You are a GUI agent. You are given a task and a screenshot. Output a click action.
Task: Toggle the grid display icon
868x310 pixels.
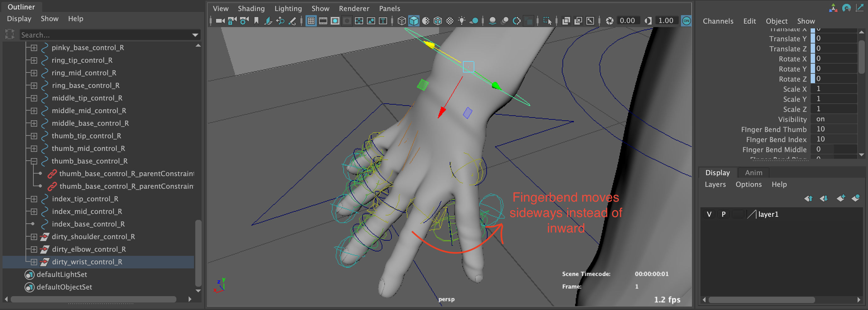point(311,21)
